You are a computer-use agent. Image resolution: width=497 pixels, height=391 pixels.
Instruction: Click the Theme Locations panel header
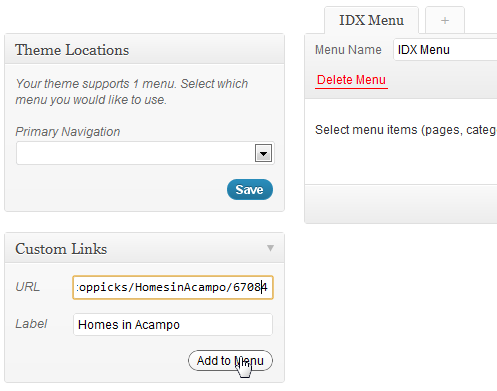tap(144, 49)
